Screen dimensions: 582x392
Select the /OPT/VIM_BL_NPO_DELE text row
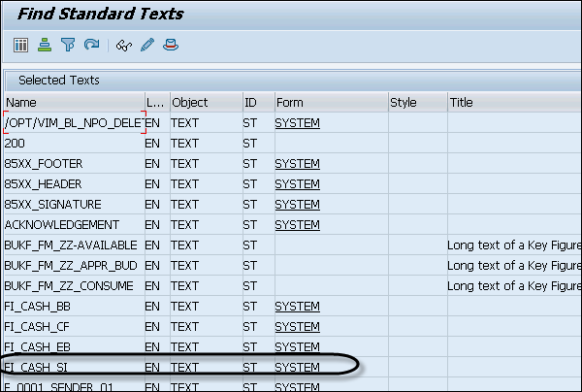pos(75,122)
